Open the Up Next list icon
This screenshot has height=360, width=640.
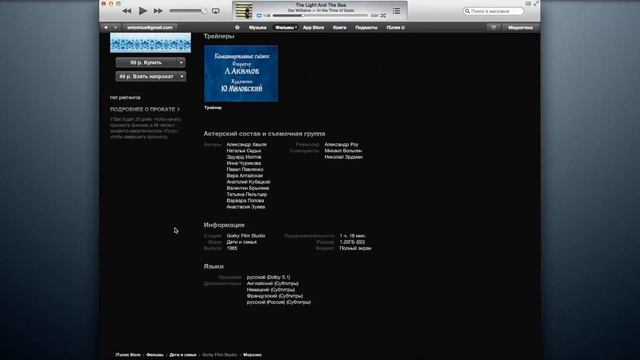point(396,11)
